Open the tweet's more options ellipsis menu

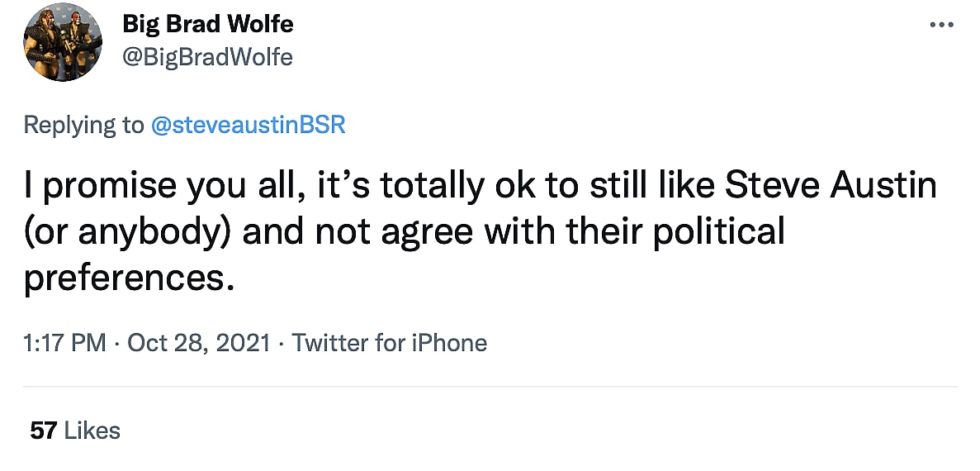941,25
